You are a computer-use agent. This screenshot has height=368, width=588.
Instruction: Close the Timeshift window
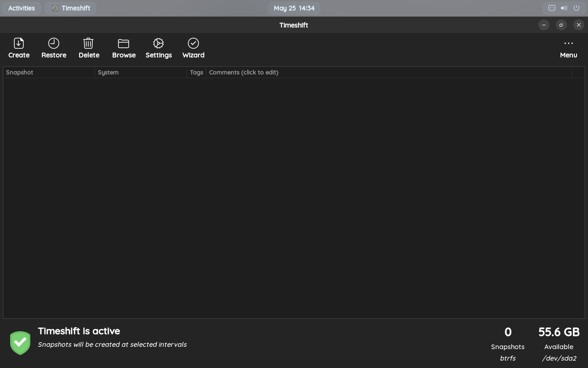click(579, 25)
